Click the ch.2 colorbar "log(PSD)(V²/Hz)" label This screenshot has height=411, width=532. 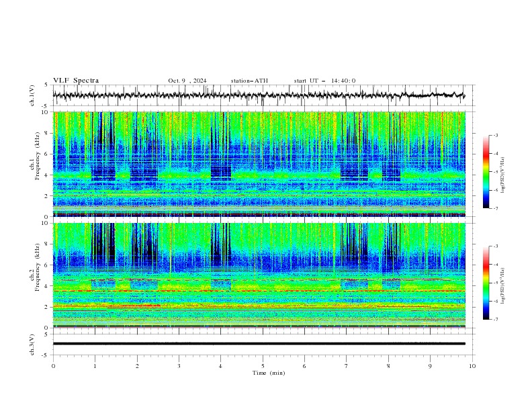pyautogui.click(x=503, y=286)
